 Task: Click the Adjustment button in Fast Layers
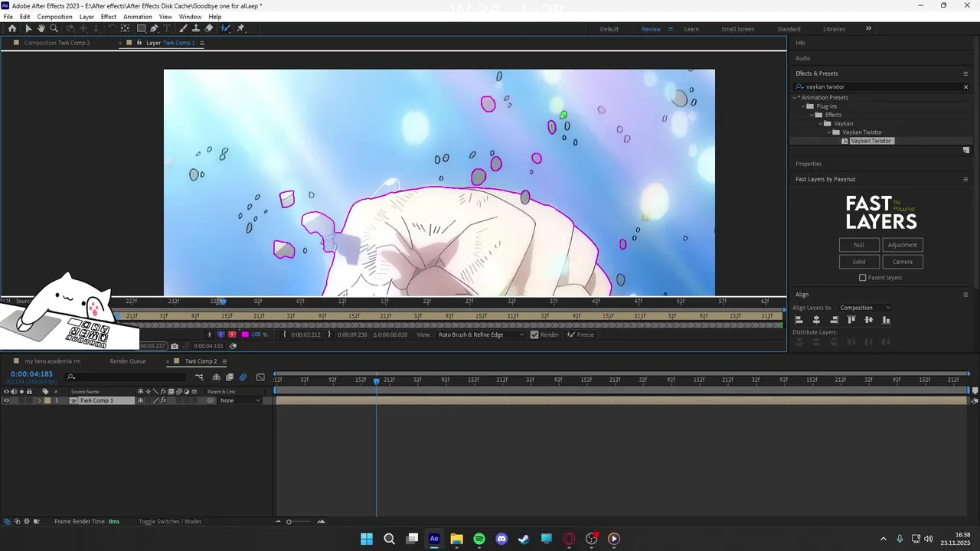pyautogui.click(x=903, y=245)
